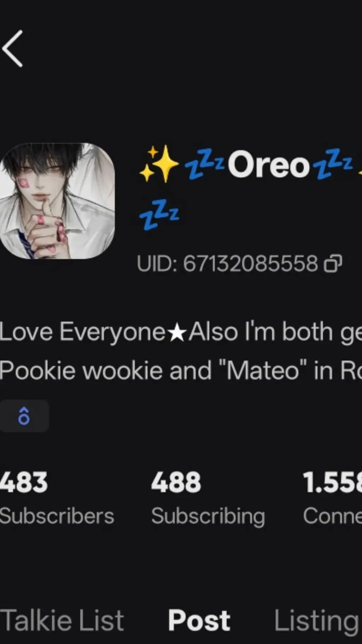Tap the zzz emoji right of Oreo
The image size is (362, 644).
tap(333, 164)
